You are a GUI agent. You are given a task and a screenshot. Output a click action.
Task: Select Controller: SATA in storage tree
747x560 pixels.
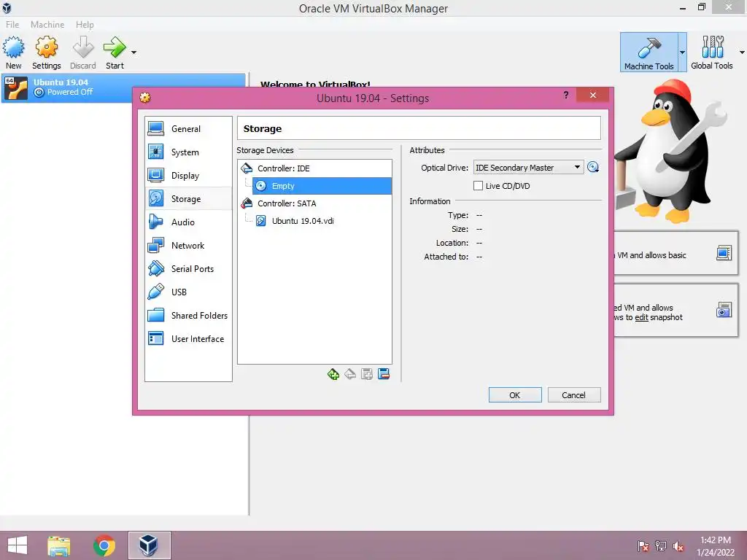pos(314,203)
